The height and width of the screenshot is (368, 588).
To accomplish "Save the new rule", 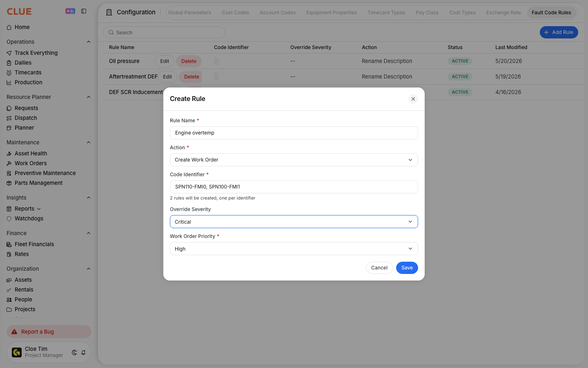I will click(407, 268).
